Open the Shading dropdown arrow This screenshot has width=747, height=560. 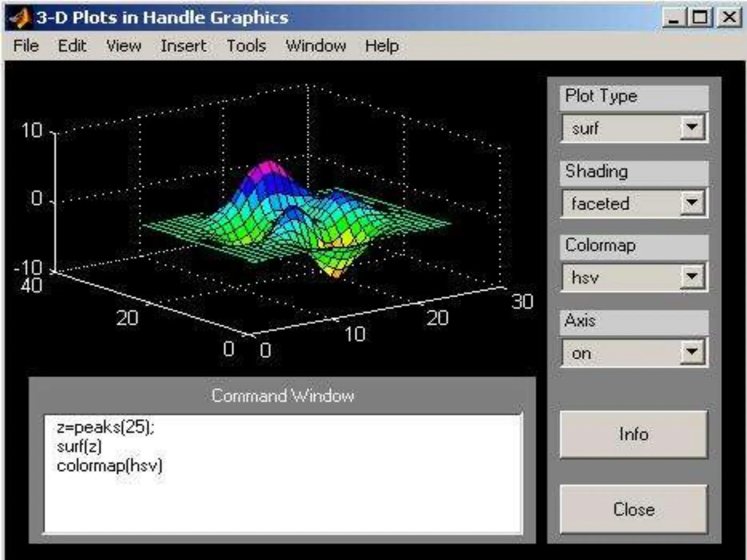click(x=692, y=203)
